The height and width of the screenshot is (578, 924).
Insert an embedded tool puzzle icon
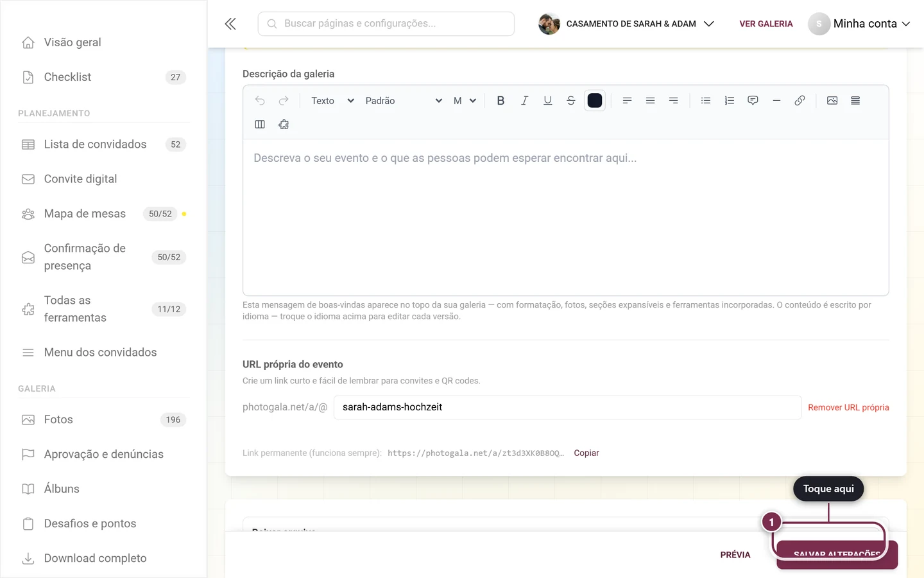click(x=284, y=125)
